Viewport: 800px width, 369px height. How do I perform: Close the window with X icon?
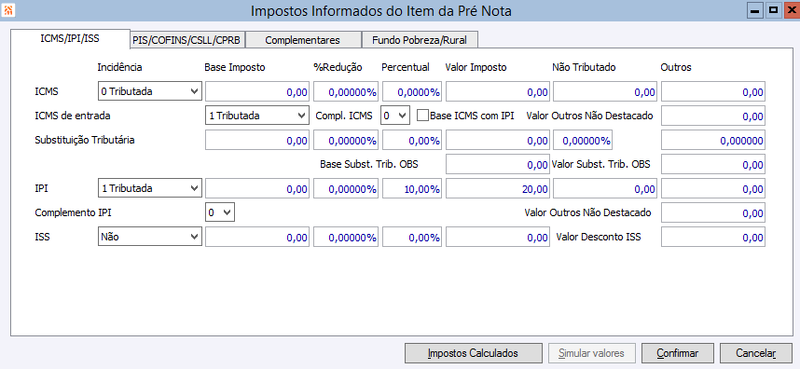click(790, 10)
